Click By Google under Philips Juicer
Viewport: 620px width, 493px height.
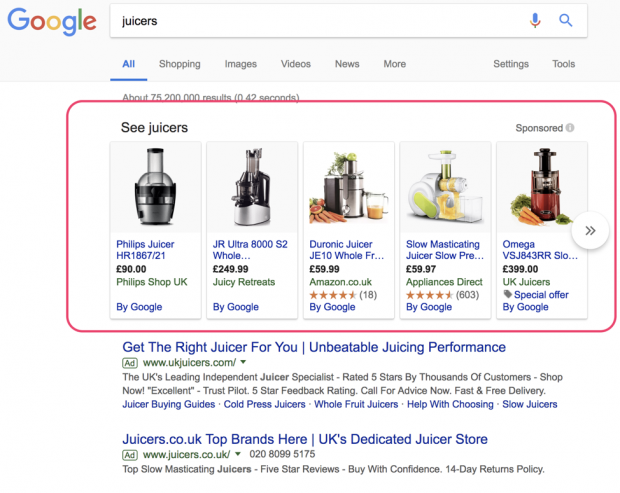pos(139,307)
